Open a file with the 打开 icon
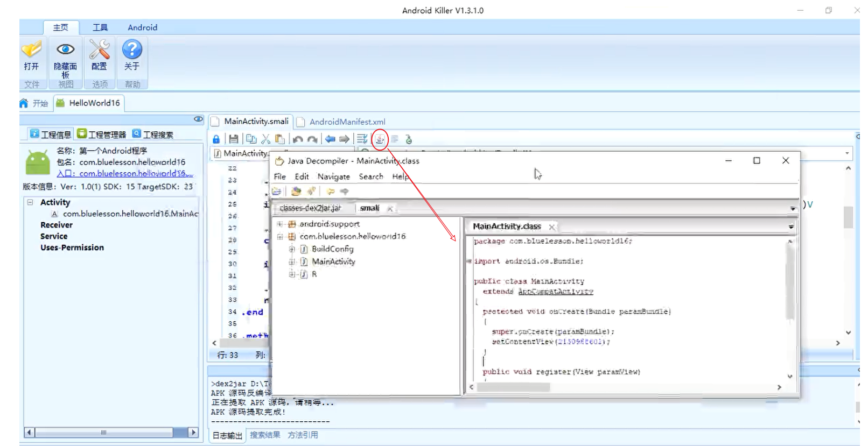 click(31, 56)
